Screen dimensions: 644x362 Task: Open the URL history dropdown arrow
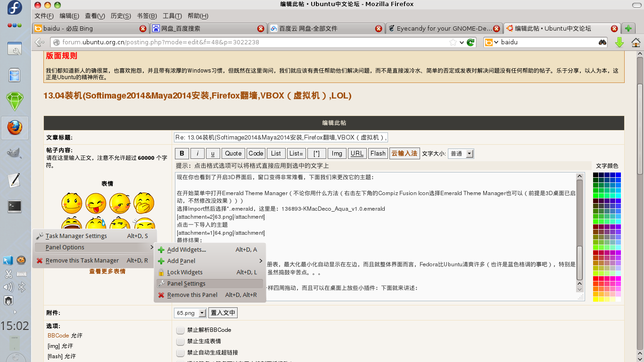461,42
